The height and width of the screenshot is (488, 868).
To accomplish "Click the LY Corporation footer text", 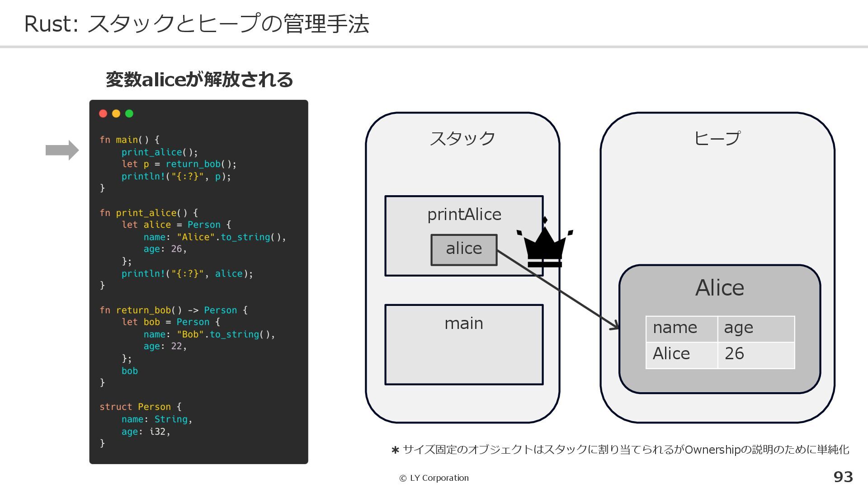I will click(439, 478).
